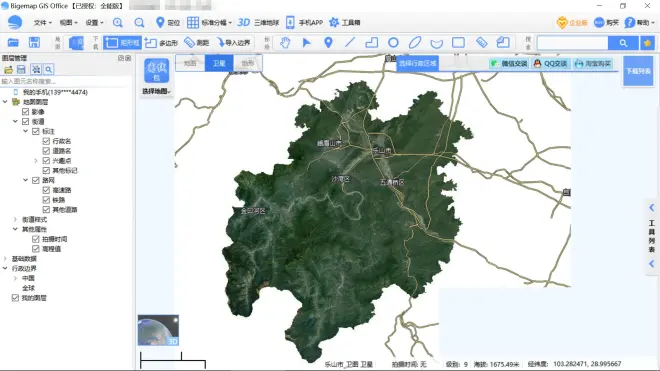Viewport: 660px width, 371px height.
Task: Toggle the 铁路 checkbox
Action: (x=46, y=200)
